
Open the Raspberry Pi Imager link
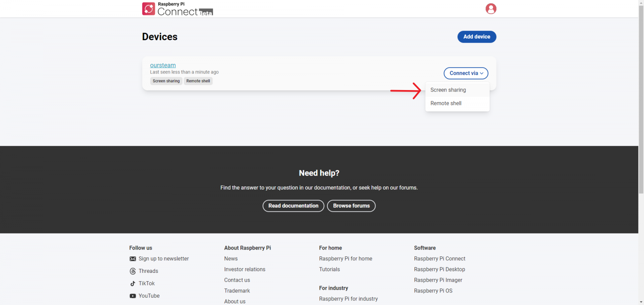[x=438, y=280]
